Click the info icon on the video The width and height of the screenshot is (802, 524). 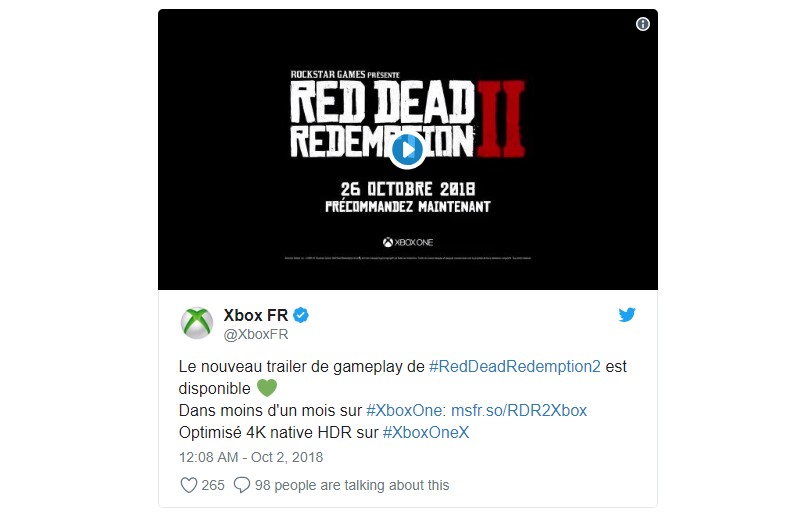tap(642, 24)
